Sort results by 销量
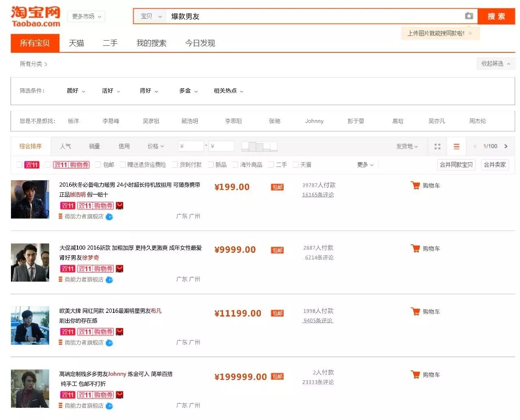The image size is (520, 420). click(x=95, y=146)
